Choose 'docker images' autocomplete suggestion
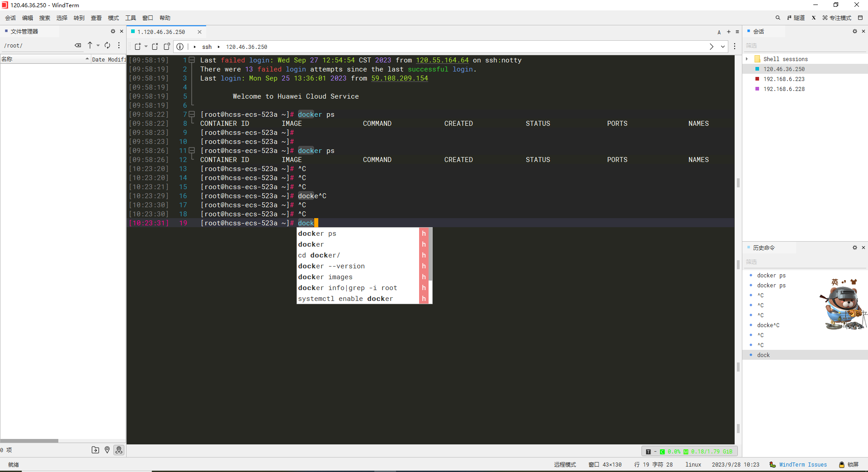The image size is (868, 472). (363, 277)
